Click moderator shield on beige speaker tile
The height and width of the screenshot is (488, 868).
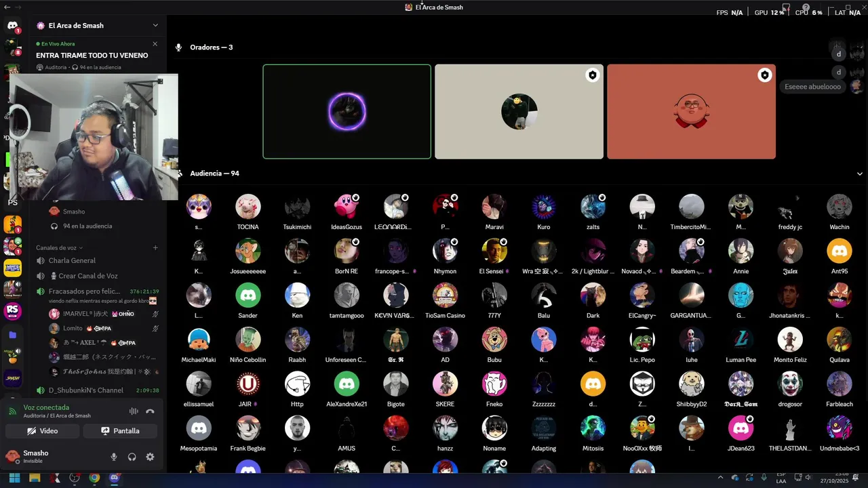592,75
